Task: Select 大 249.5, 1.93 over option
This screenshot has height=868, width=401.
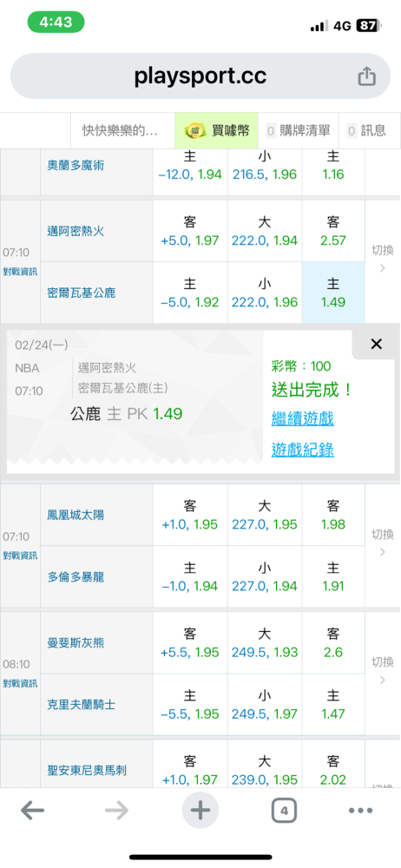Action: click(x=265, y=642)
